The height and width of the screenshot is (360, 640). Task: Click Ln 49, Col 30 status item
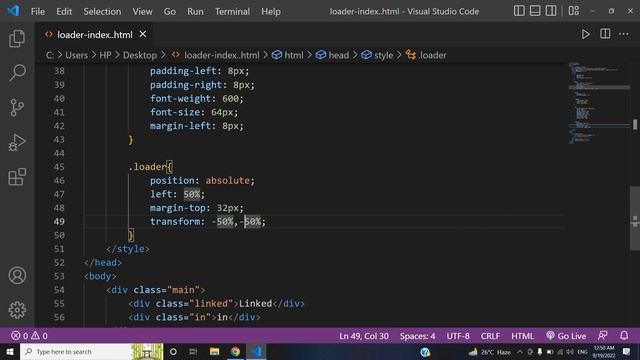tap(364, 336)
